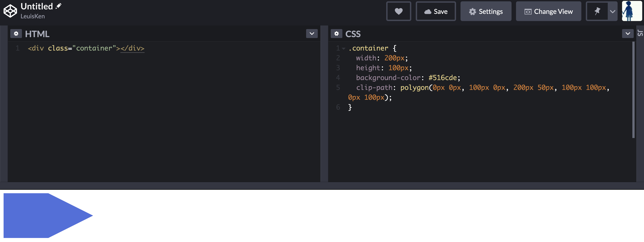Click the heart love button

coord(398,11)
